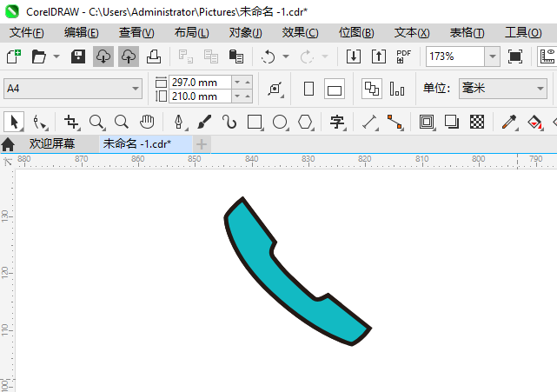Screen dimensions: 557x392
Task: Open the 对象(J) menu
Action: (x=245, y=33)
